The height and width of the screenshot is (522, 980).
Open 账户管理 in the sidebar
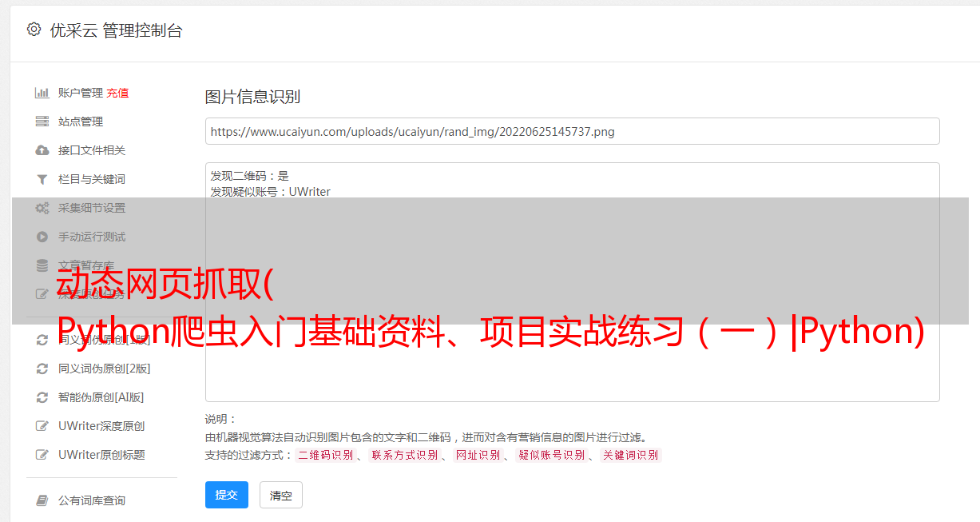[81, 93]
